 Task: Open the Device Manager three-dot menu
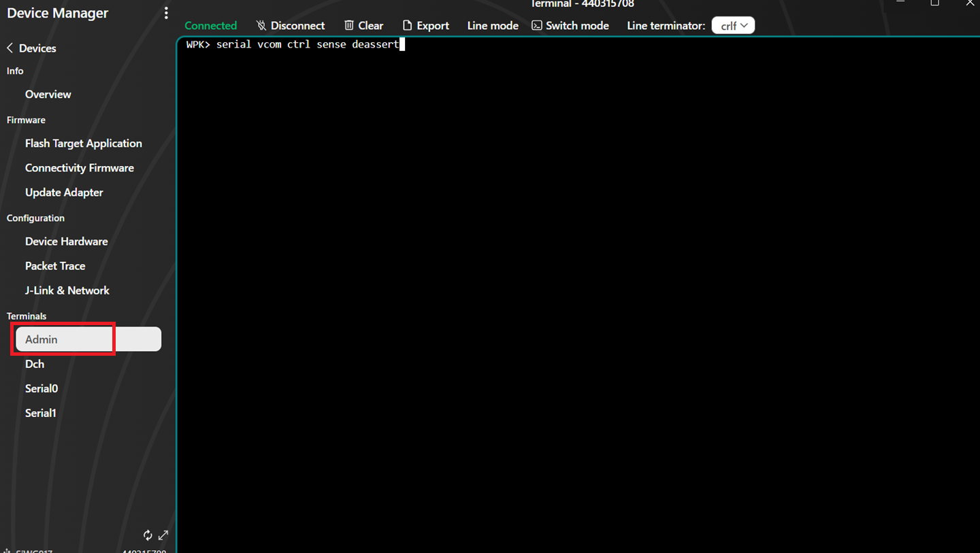tap(166, 14)
